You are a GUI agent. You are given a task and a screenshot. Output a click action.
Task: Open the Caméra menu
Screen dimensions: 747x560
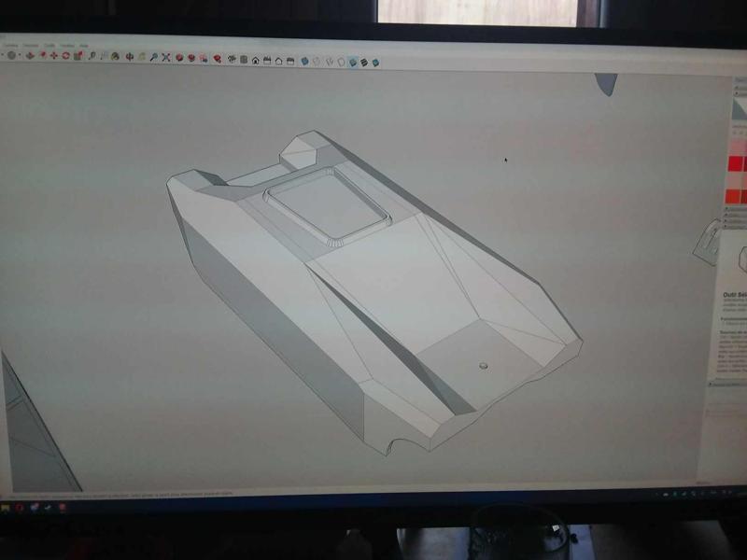point(10,45)
